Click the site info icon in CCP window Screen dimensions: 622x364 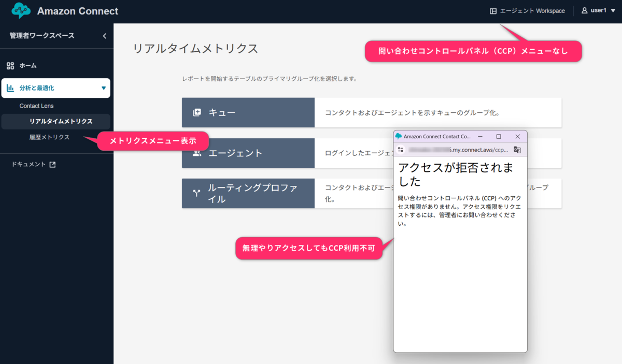(400, 150)
